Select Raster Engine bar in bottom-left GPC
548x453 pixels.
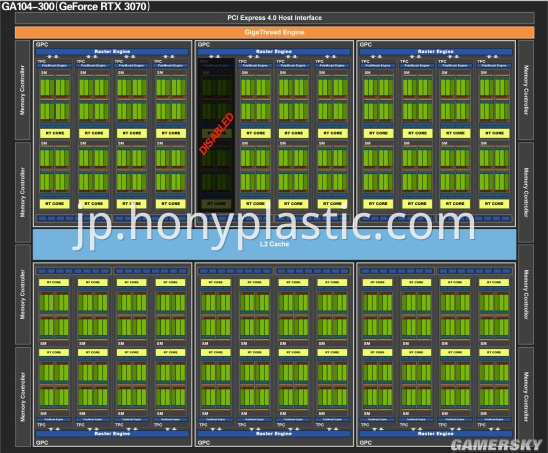coord(112,434)
